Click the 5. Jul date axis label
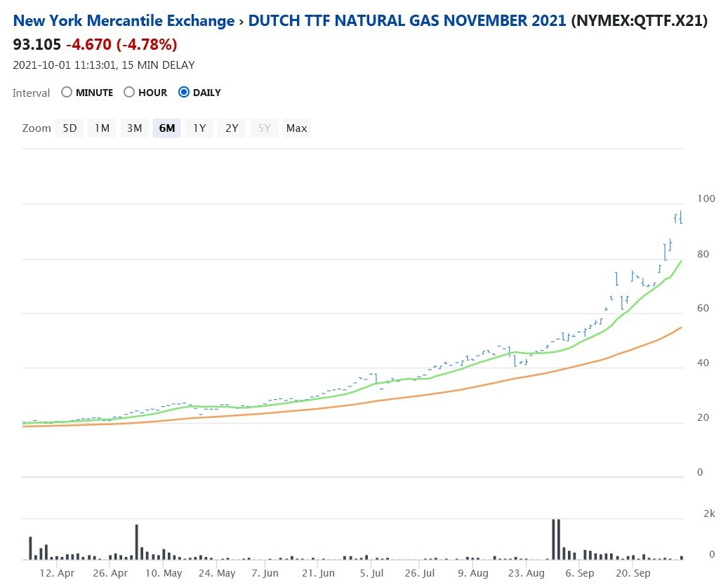 (372, 573)
